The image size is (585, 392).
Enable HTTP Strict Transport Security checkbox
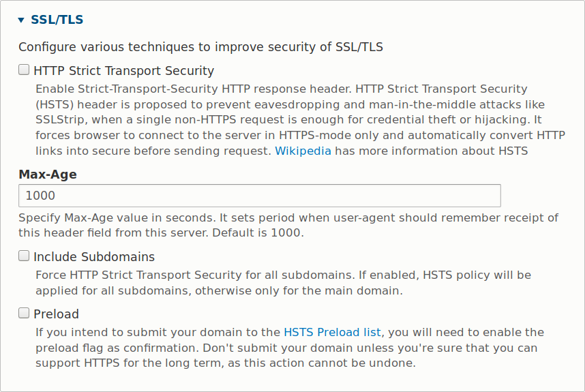tap(24, 70)
